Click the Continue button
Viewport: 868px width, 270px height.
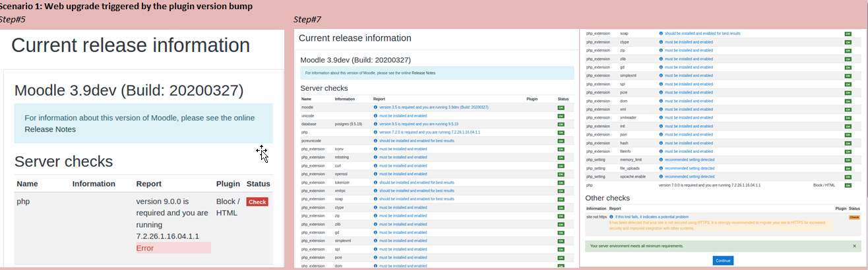click(723, 261)
